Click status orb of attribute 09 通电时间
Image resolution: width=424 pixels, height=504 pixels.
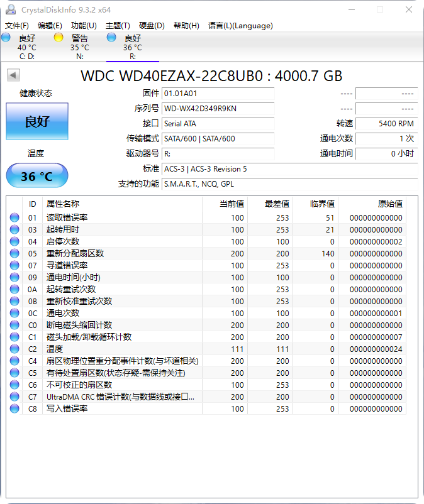point(14,277)
